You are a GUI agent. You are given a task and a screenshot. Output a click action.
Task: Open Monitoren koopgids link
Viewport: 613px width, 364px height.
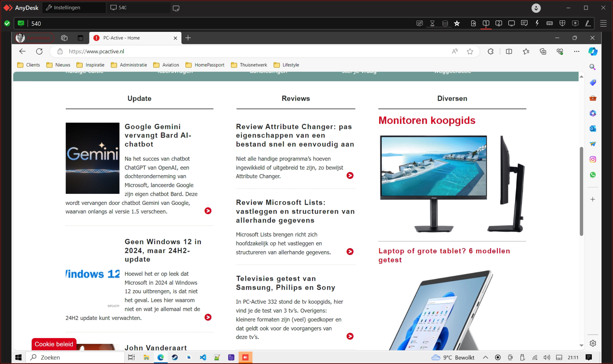[x=427, y=120]
